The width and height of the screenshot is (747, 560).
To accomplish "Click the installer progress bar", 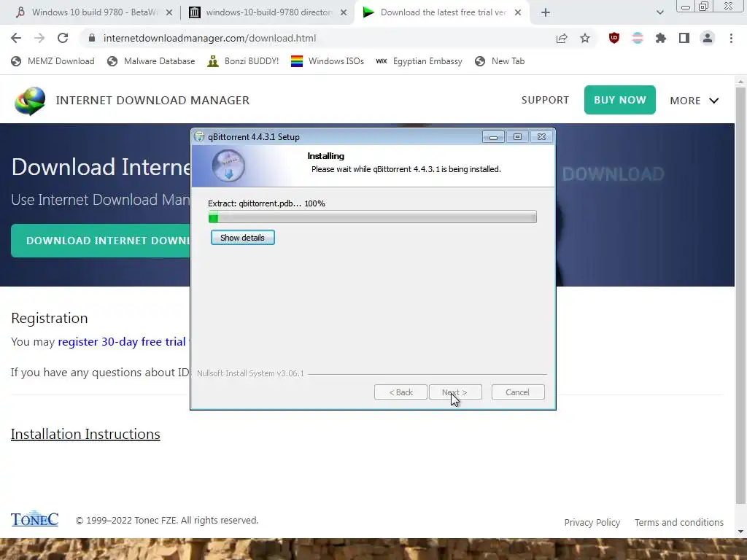I will (x=373, y=217).
